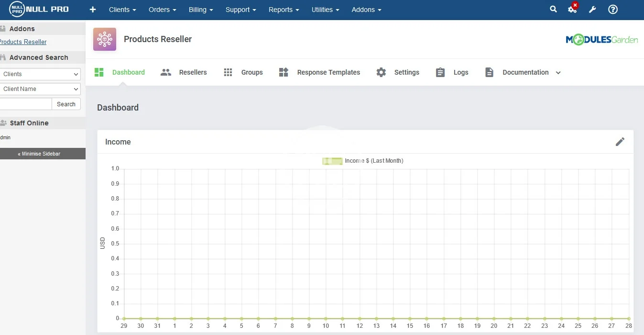The height and width of the screenshot is (335, 644).
Task: Click the help question mark icon
Action: pyautogui.click(x=613, y=10)
